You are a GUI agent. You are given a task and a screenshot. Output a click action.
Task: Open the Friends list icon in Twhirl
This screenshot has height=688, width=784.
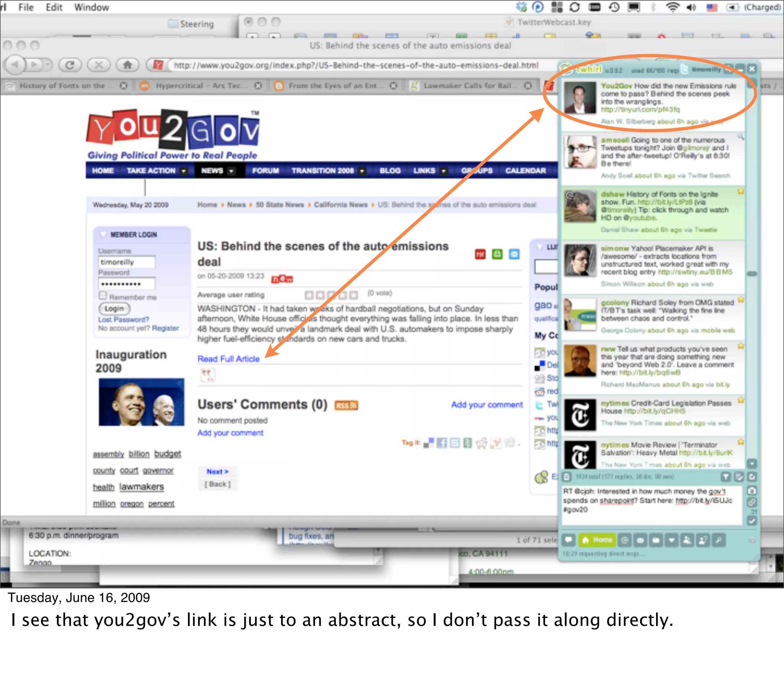[687, 540]
